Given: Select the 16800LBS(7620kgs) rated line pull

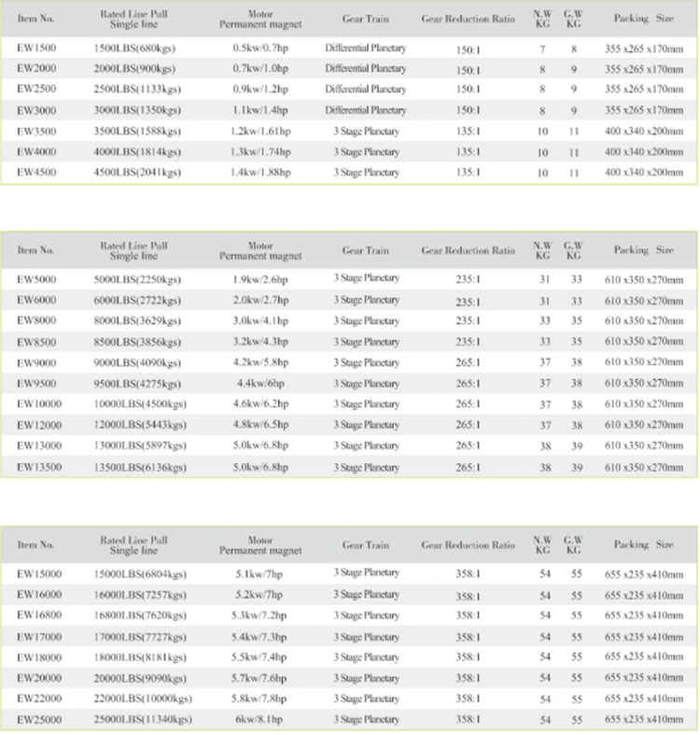Looking at the screenshot, I should [x=145, y=615].
